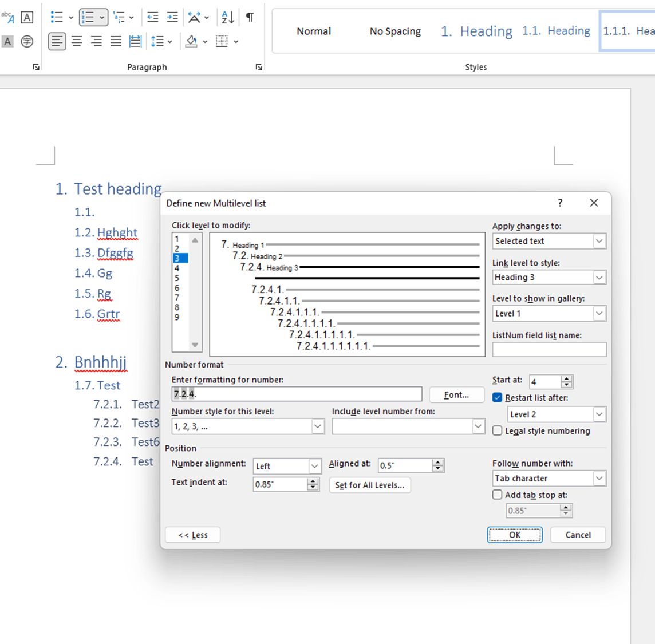Select level 5 in the level list

click(x=177, y=278)
